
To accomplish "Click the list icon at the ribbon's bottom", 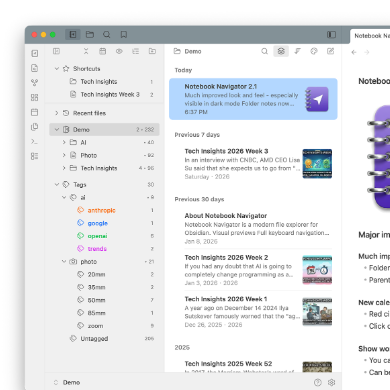I will click(35, 156).
